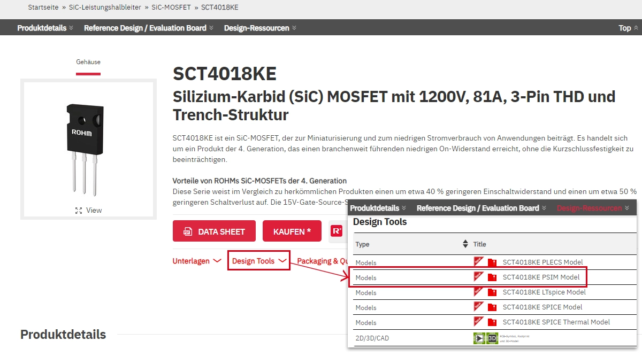Open the SCT4018KE SPICE Model link
Viewport: 642px width, 364px height.
click(x=542, y=307)
